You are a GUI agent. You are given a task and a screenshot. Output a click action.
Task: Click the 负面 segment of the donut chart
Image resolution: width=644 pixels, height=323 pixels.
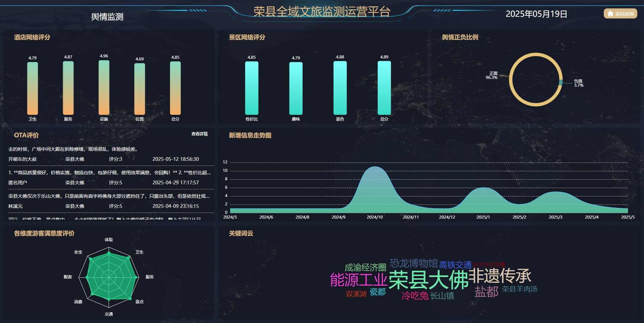coord(561,82)
